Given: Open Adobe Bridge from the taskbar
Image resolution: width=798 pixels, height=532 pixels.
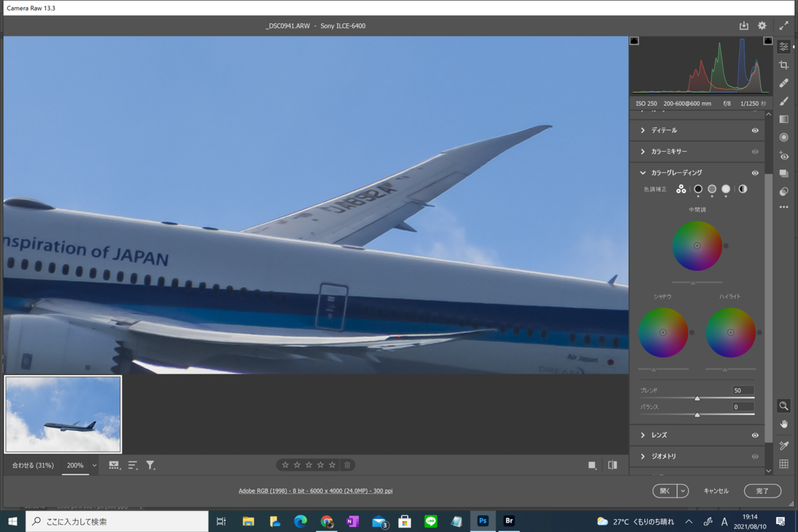Looking at the screenshot, I should point(509,521).
